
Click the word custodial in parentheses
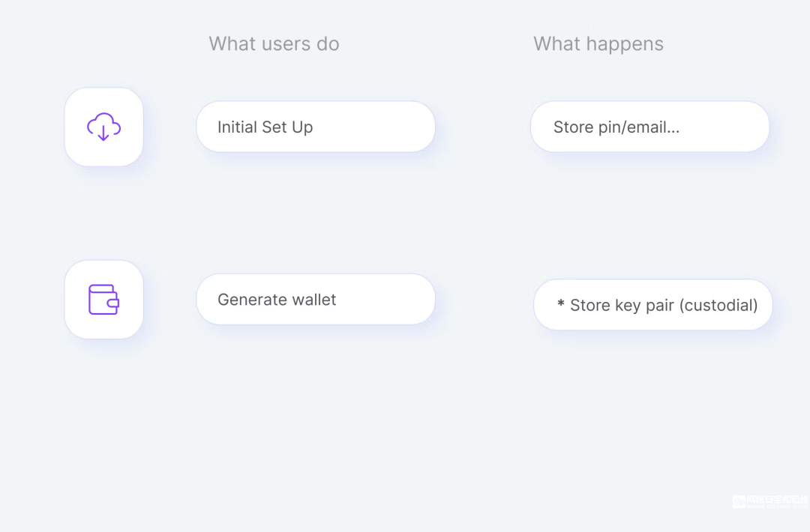point(718,305)
